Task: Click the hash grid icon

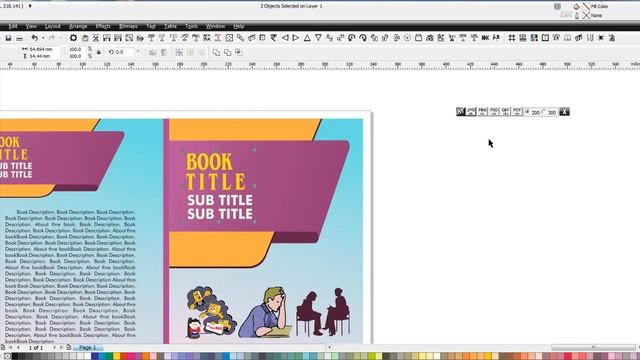Action: 511,38
